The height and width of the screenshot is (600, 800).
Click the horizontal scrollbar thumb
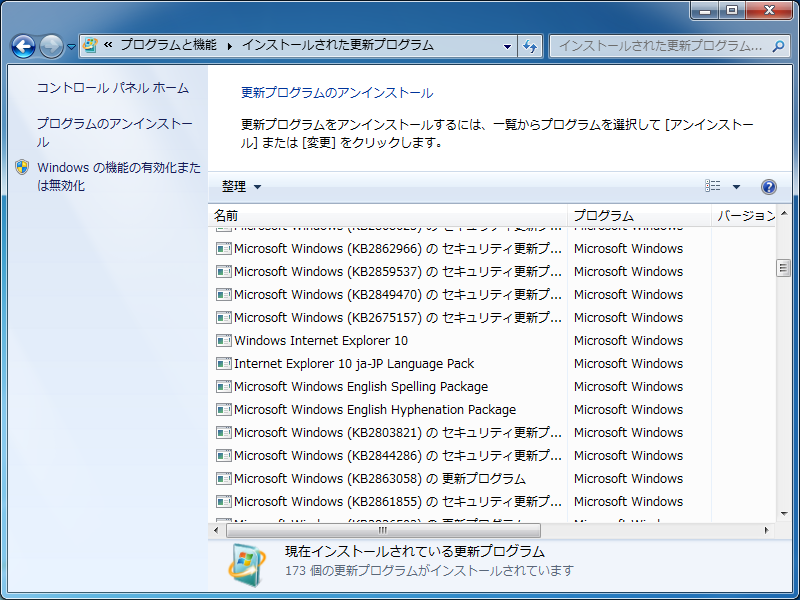[383, 531]
